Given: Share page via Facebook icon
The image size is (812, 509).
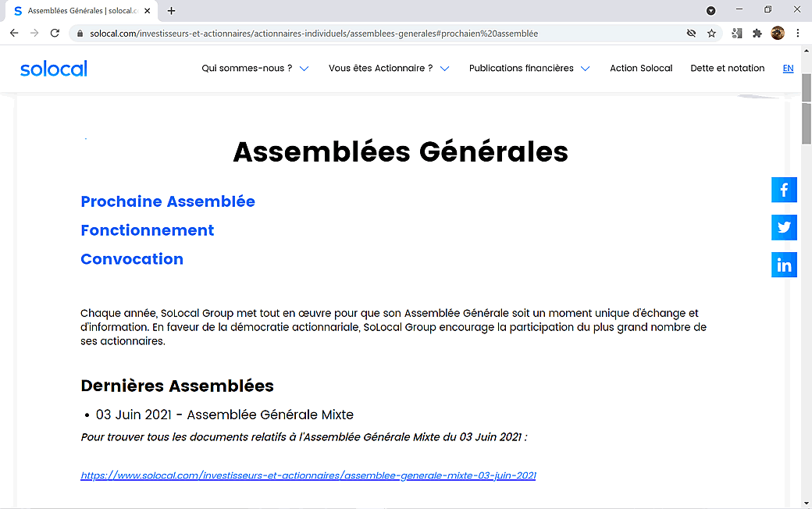Looking at the screenshot, I should (x=784, y=190).
